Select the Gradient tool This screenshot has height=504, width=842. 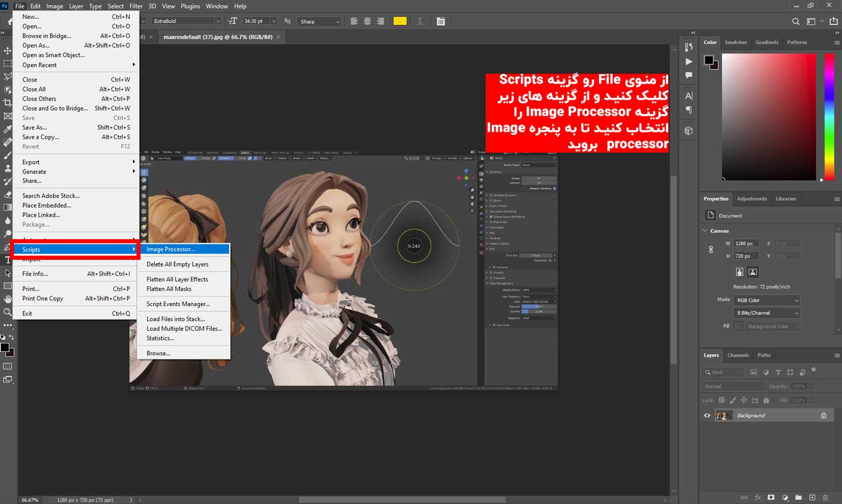pyautogui.click(x=7, y=207)
